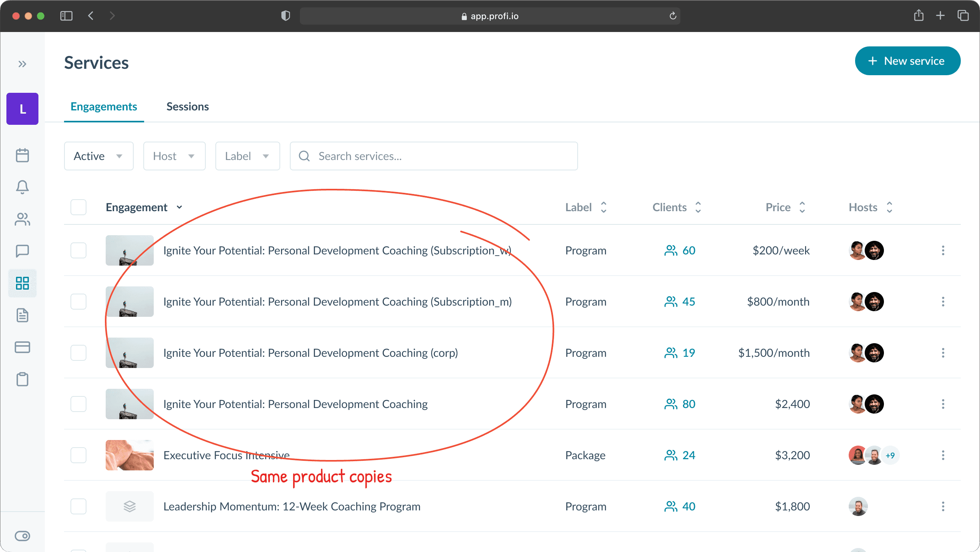Viewport: 980px width, 552px height.
Task: Toggle the switch at sidebar bottom
Action: point(22,536)
